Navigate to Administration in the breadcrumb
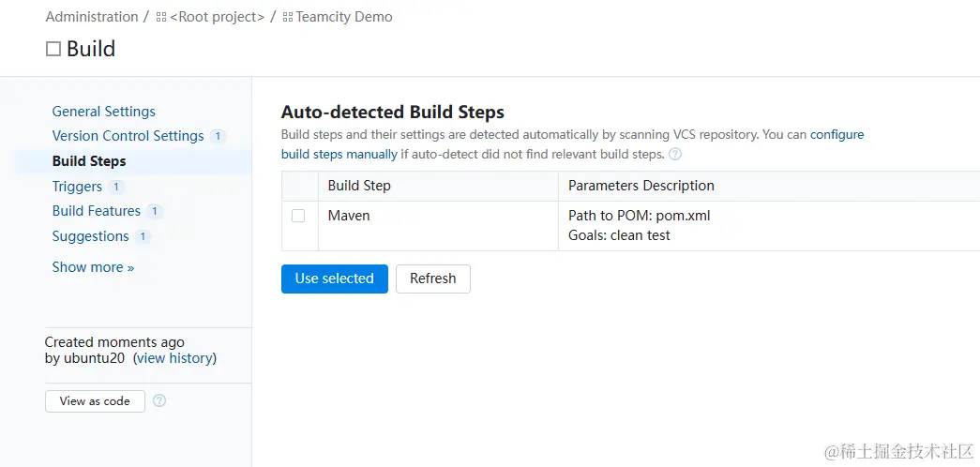980x467 pixels. point(91,17)
